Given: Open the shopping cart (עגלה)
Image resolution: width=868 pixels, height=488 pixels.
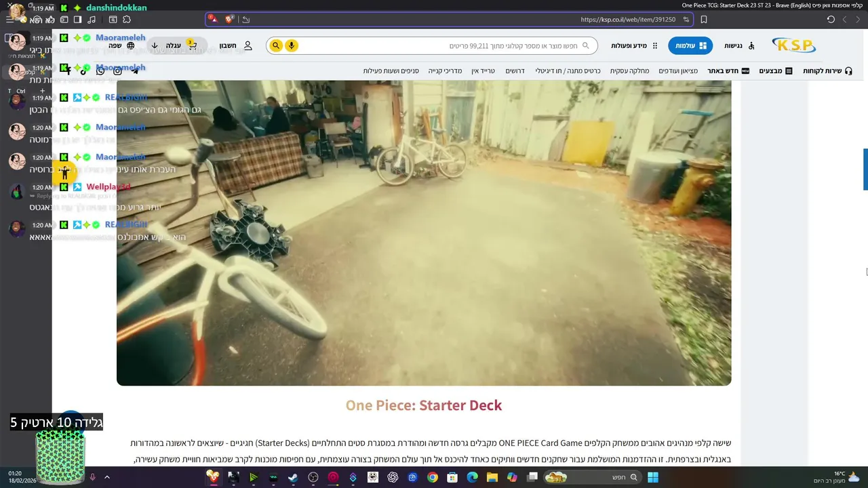Looking at the screenshot, I should pos(182,45).
